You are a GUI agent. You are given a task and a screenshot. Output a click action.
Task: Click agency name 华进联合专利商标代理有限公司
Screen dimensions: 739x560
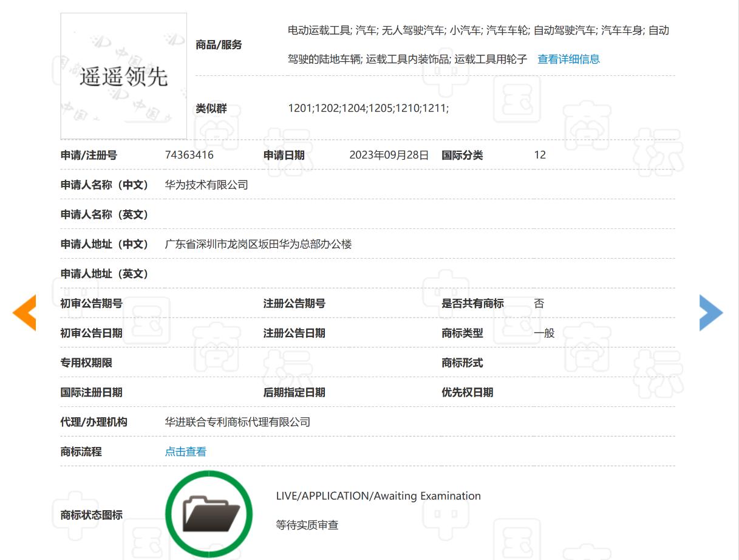[237, 422]
